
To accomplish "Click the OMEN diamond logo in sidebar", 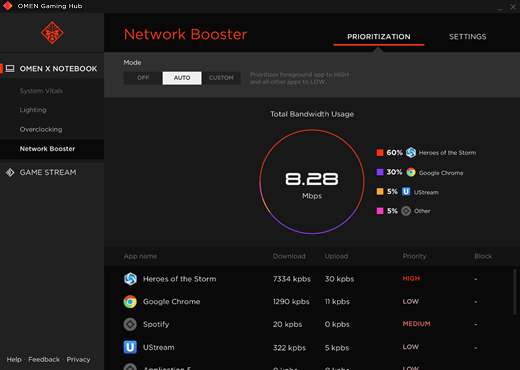I will [x=52, y=33].
